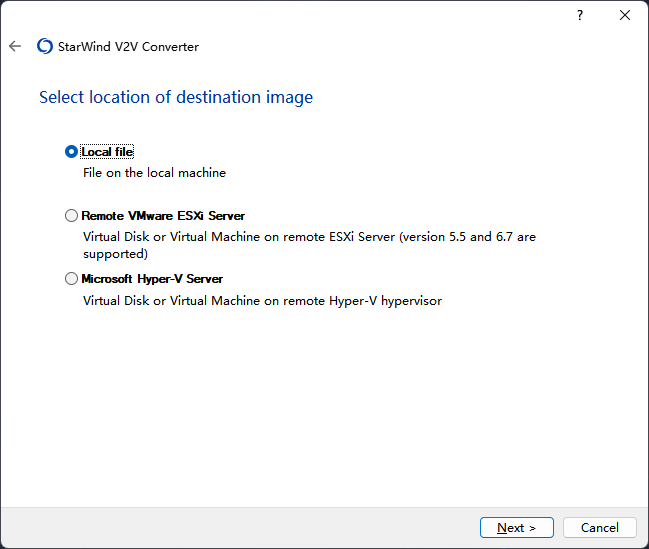Close the converter wizard window
Image resolution: width=649 pixels, height=549 pixels.
click(625, 16)
